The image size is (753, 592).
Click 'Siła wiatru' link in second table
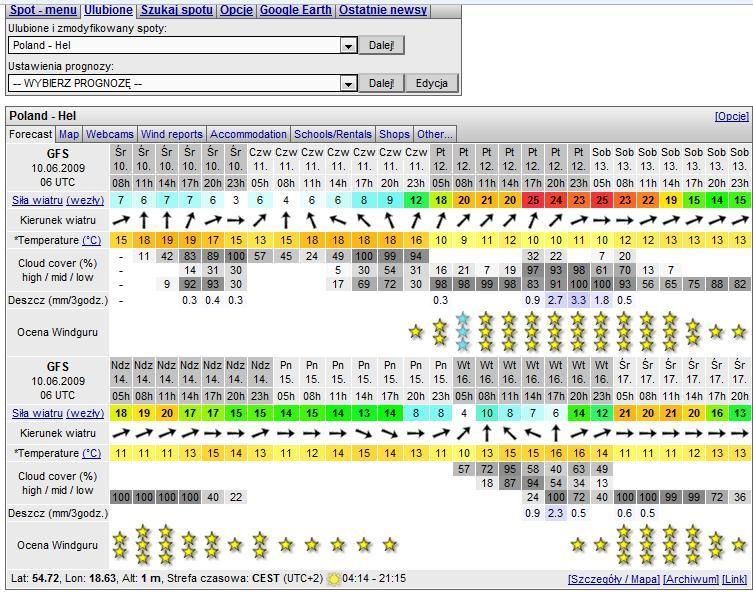pyautogui.click(x=37, y=413)
